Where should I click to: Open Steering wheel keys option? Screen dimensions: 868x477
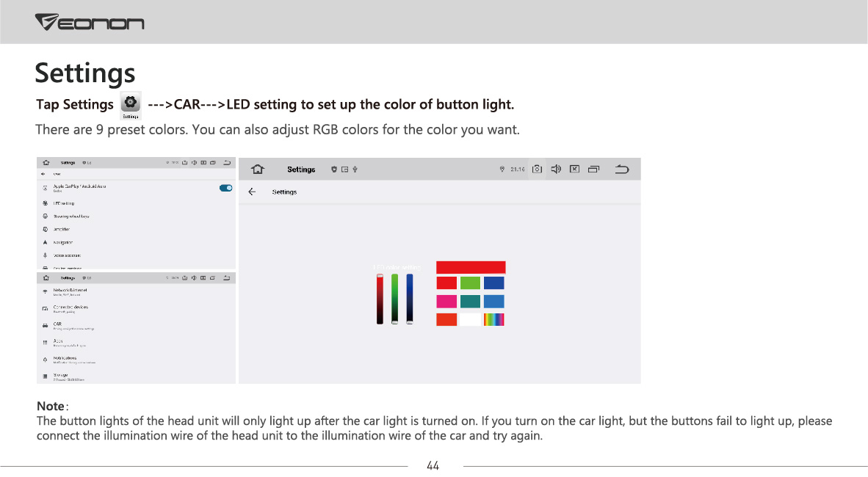click(x=136, y=216)
